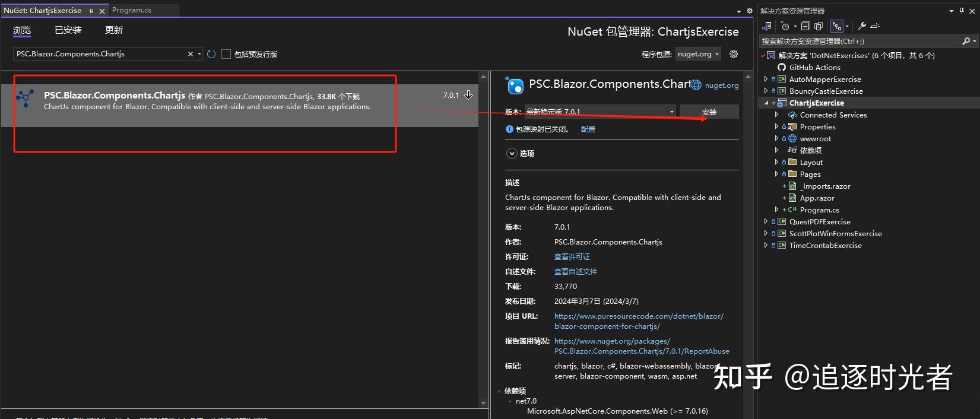Click the ChartjsExercise web project icon
The image size is (980, 419).
point(782,103)
